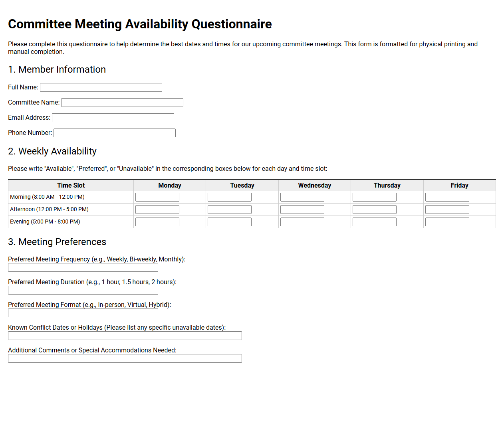Select the Tuesday Evening availability box
This screenshot has height=447, width=504.
click(x=230, y=222)
